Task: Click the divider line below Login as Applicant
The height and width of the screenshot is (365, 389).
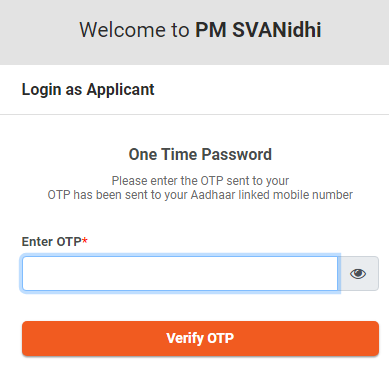Action: coord(194,114)
